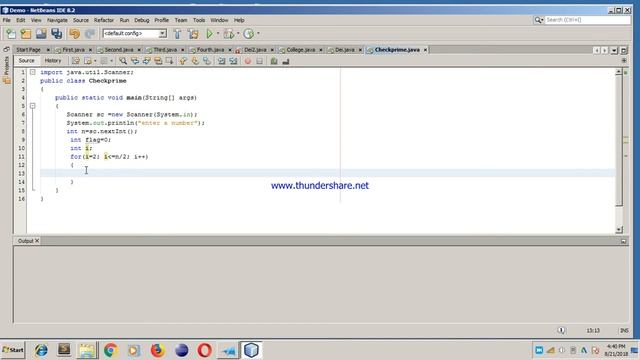This screenshot has height=360, width=640.
Task: Switch to the Start Page tab
Action: coord(28,50)
